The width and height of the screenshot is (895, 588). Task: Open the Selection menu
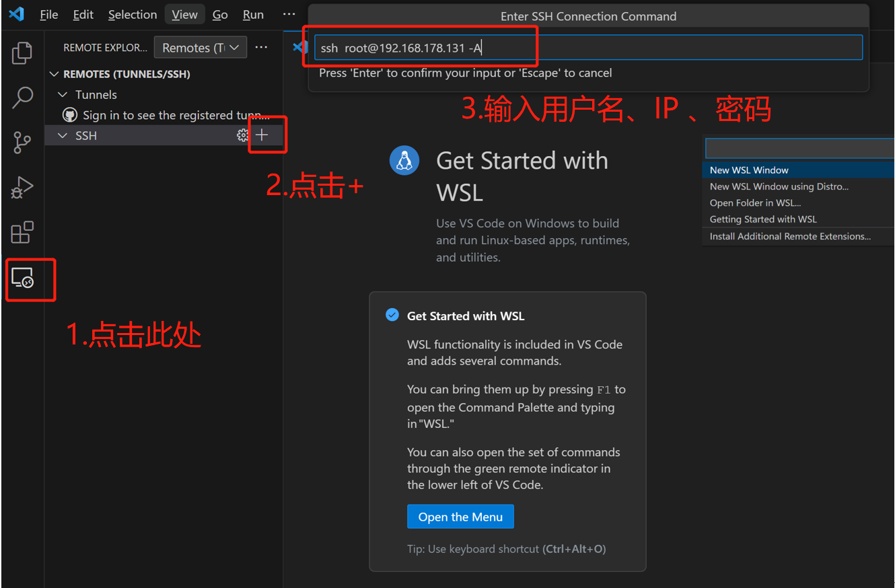[133, 14]
